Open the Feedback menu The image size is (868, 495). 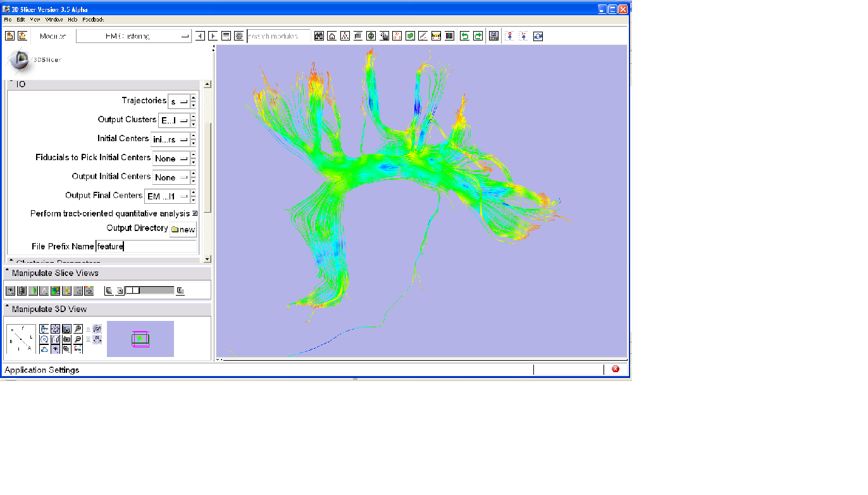93,20
